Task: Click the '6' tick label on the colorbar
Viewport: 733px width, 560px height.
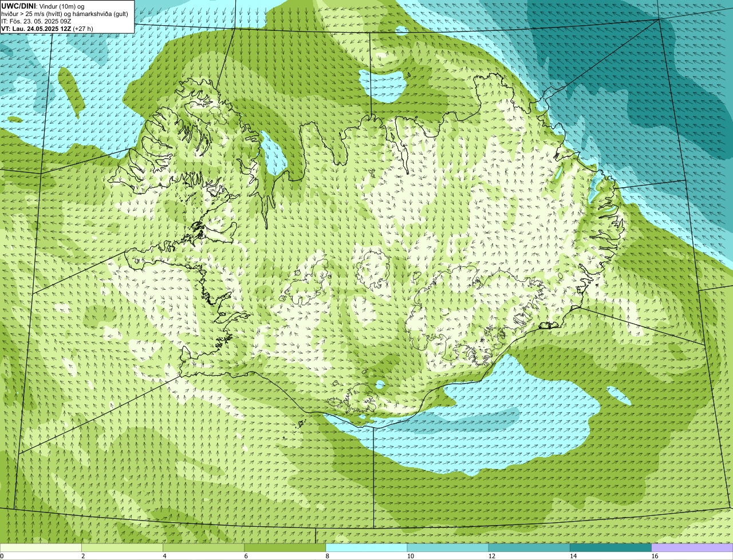Action: click(246, 556)
